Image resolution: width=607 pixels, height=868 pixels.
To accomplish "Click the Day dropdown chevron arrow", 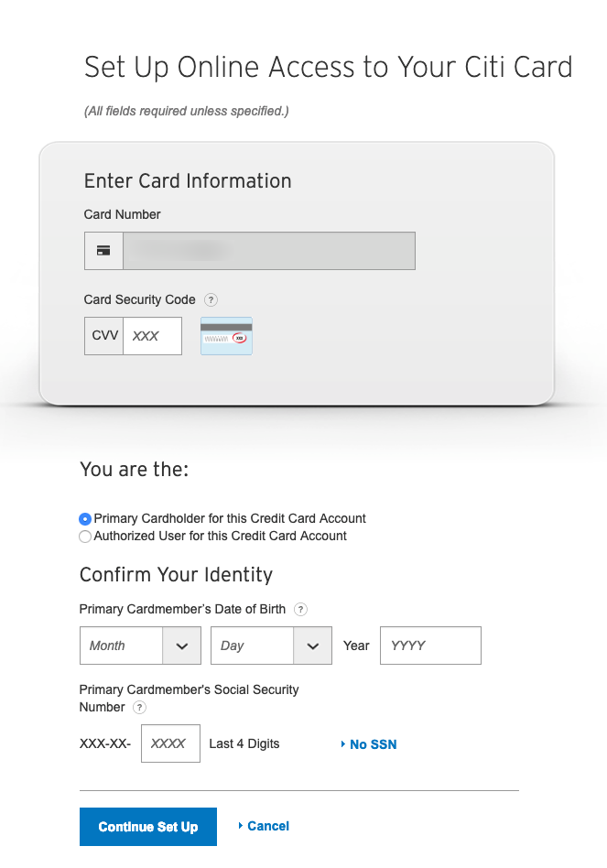I will point(312,646).
